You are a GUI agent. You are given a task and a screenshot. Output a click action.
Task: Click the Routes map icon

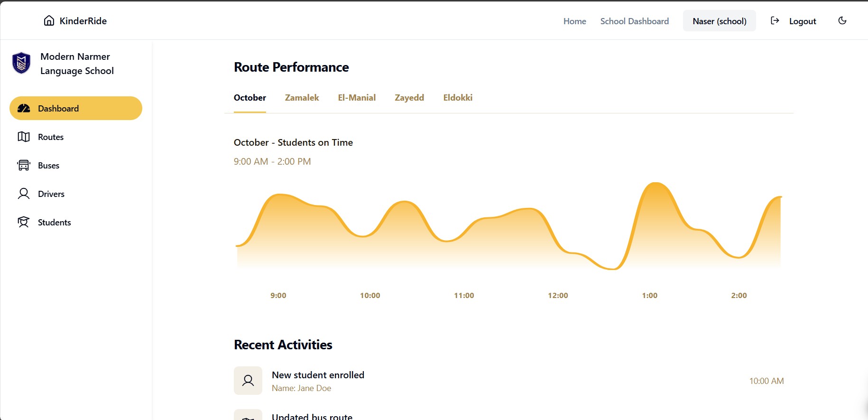pos(24,137)
